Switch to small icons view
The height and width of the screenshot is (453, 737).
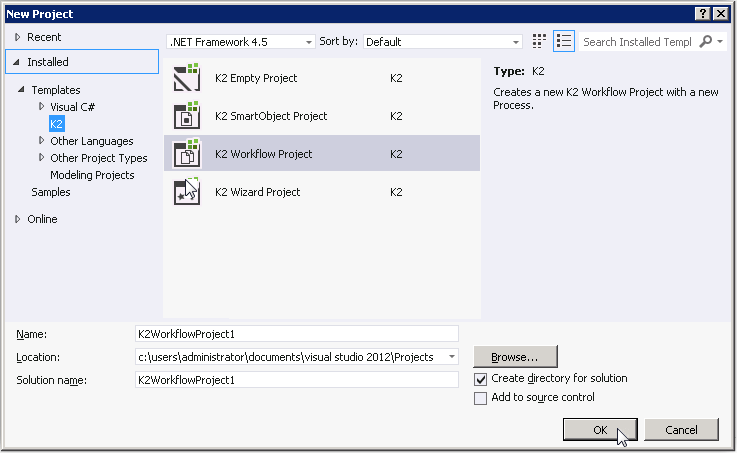pos(539,41)
